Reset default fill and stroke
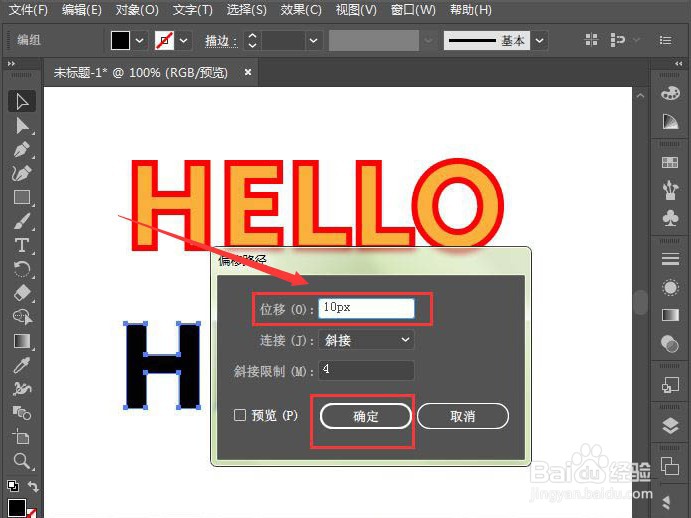 tap(13, 486)
